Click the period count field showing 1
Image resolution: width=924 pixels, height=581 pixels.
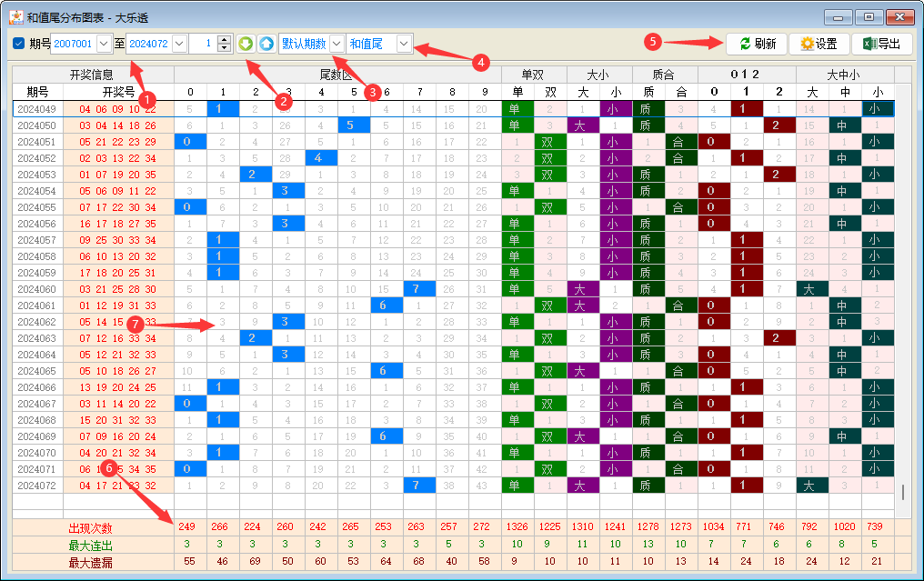click(202, 44)
